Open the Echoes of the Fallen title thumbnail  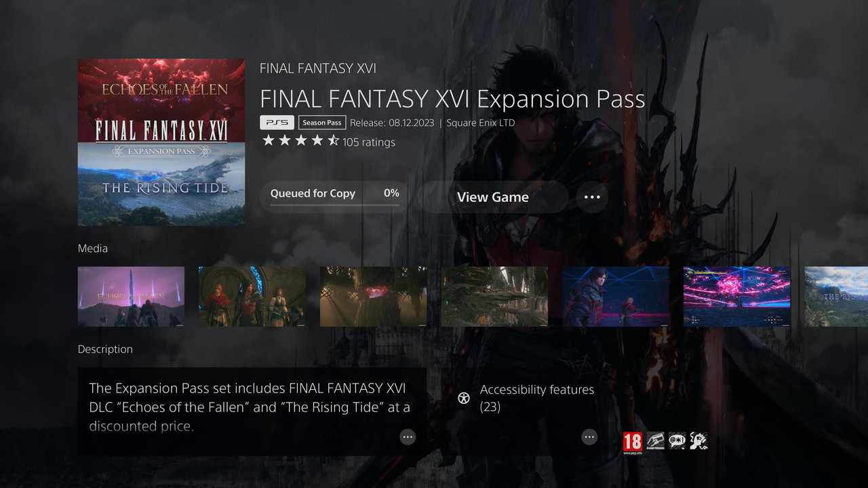tap(131, 297)
